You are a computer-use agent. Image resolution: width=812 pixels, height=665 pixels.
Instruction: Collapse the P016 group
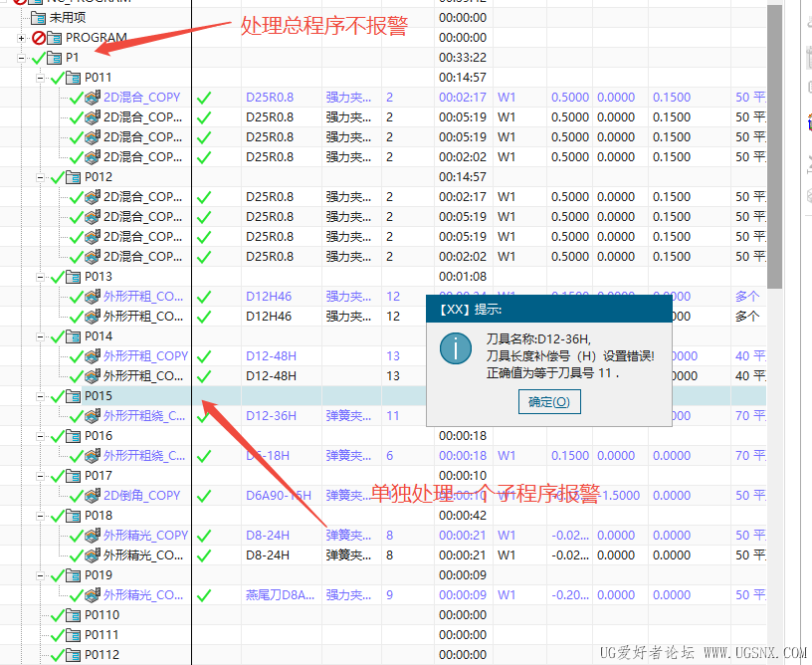click(40, 436)
